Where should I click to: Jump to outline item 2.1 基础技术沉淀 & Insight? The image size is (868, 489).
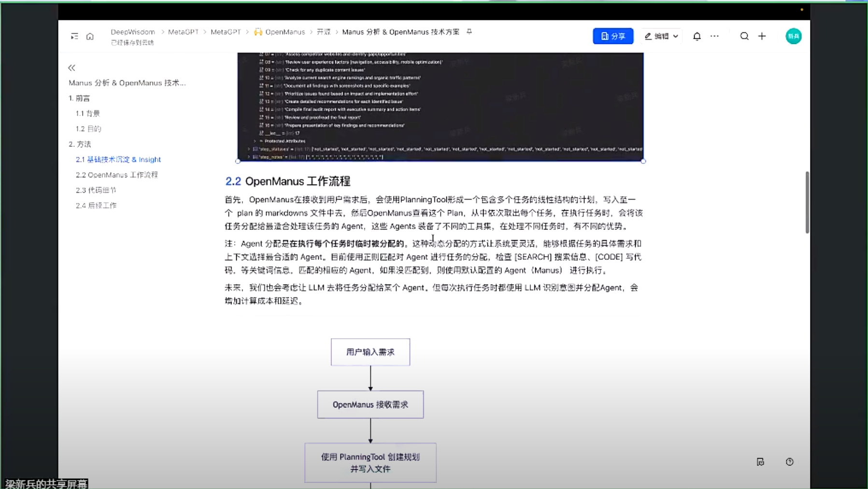[x=118, y=159]
